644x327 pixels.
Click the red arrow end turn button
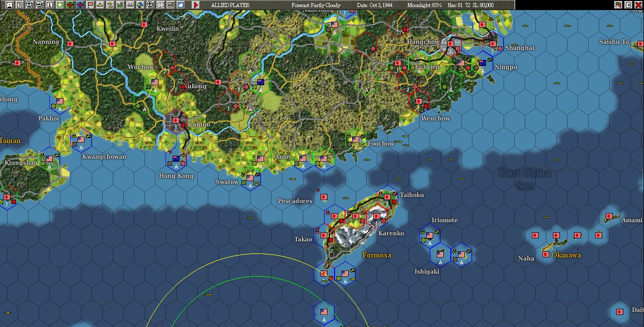(x=196, y=5)
